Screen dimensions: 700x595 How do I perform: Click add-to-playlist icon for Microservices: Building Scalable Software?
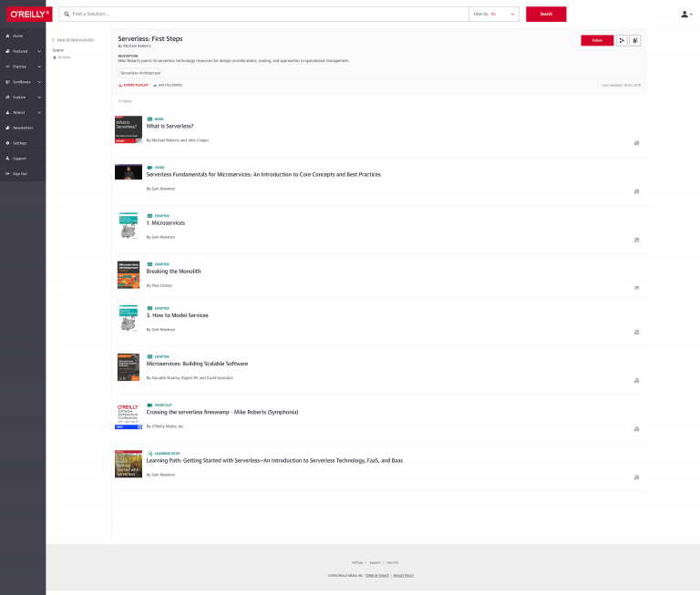click(636, 381)
